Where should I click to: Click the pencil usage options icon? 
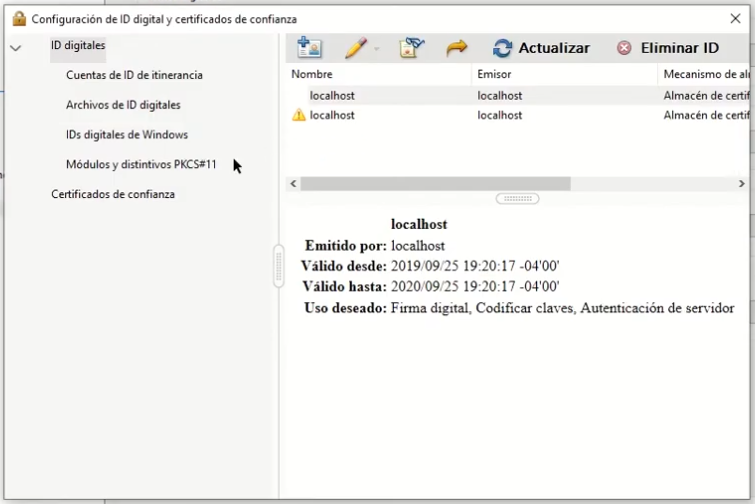pyautogui.click(x=356, y=48)
